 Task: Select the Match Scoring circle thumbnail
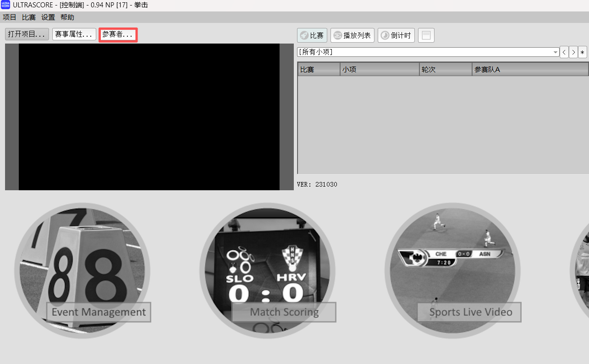click(x=267, y=270)
